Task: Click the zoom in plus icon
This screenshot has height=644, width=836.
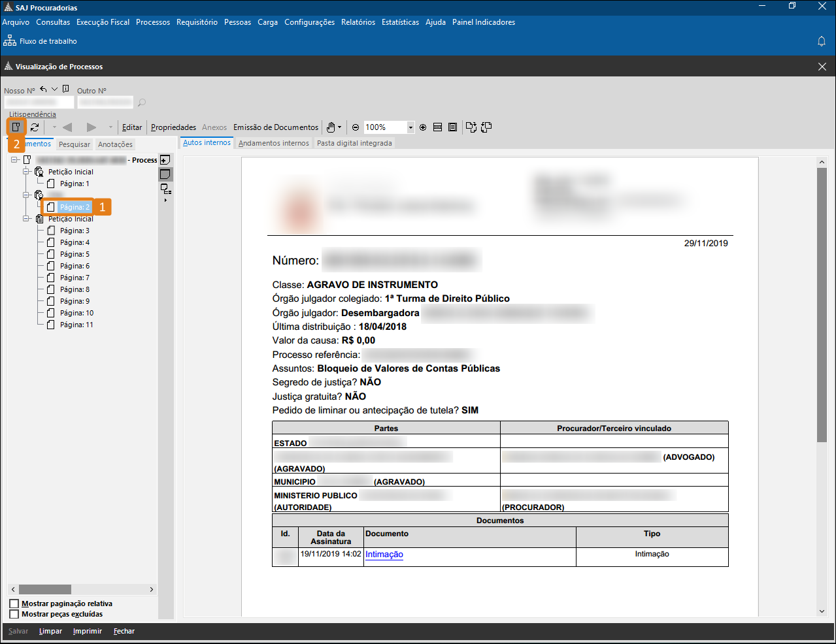Action: [x=423, y=127]
